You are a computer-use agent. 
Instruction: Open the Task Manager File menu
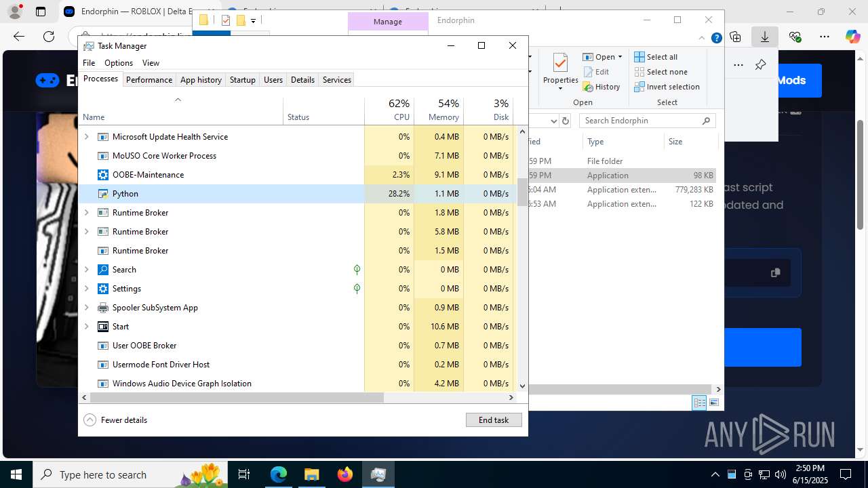(89, 63)
